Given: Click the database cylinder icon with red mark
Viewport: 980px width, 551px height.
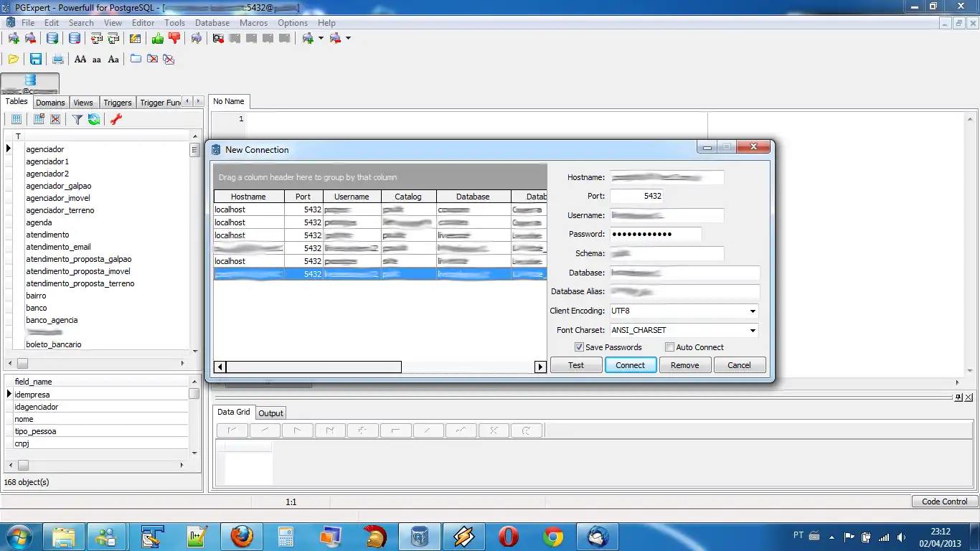Looking at the screenshot, I should tap(75, 38).
